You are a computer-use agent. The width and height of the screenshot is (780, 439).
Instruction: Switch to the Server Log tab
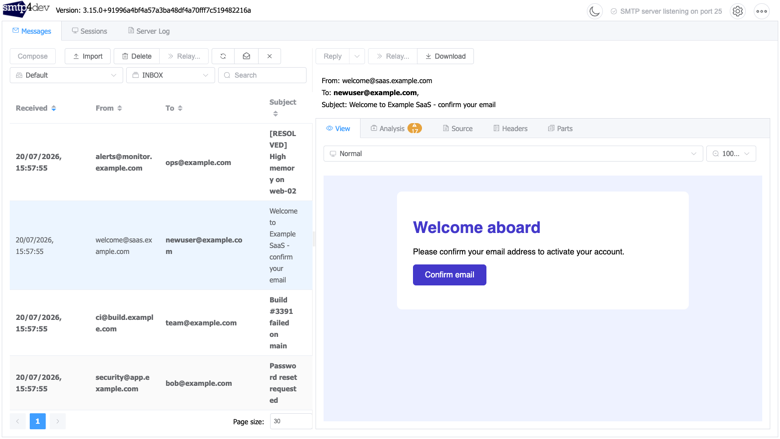[x=149, y=31]
